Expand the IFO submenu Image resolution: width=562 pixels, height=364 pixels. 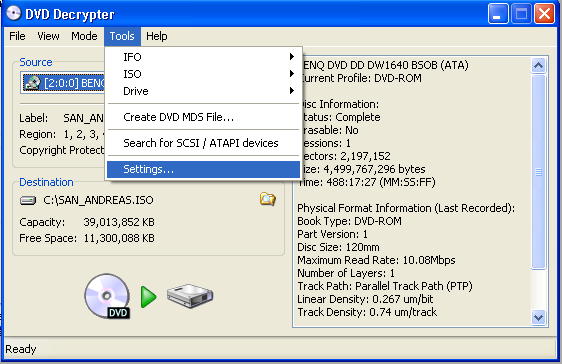(x=203, y=57)
